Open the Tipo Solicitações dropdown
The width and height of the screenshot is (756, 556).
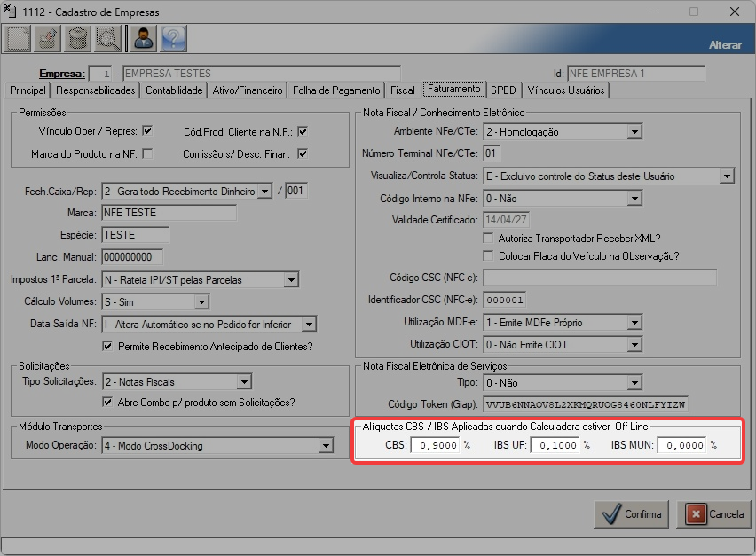point(244,382)
